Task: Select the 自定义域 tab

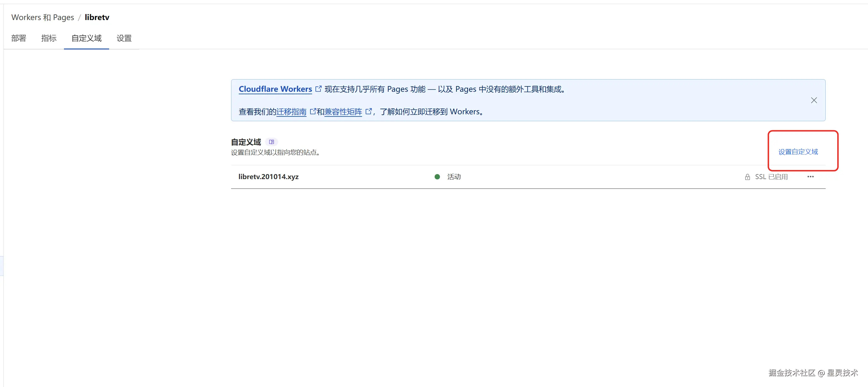Action: (x=86, y=39)
